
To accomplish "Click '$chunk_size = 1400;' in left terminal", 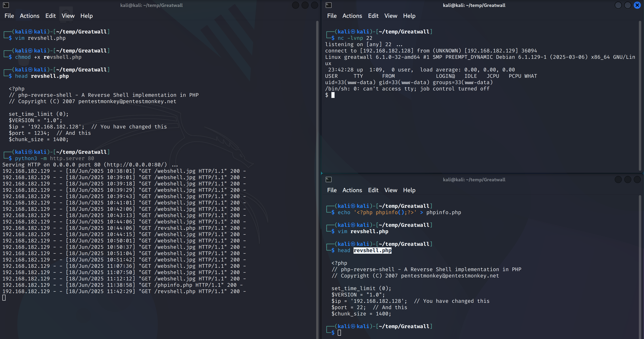I will pos(39,139).
